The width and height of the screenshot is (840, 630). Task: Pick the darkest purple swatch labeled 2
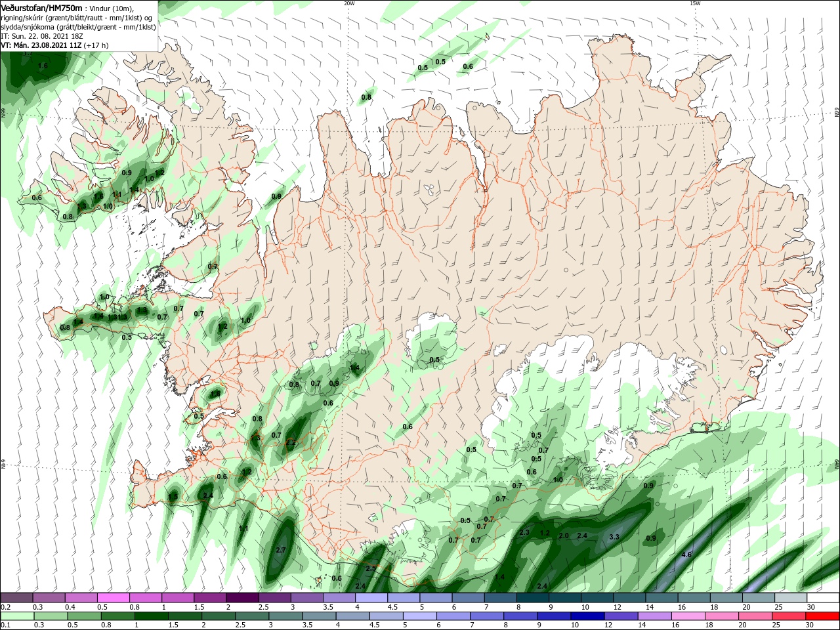coord(242,598)
